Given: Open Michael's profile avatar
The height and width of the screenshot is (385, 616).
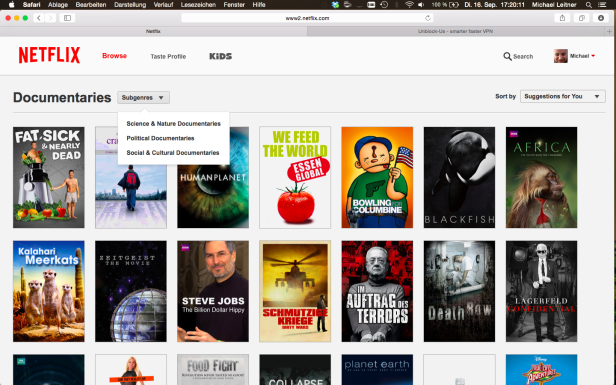Looking at the screenshot, I should (x=561, y=56).
